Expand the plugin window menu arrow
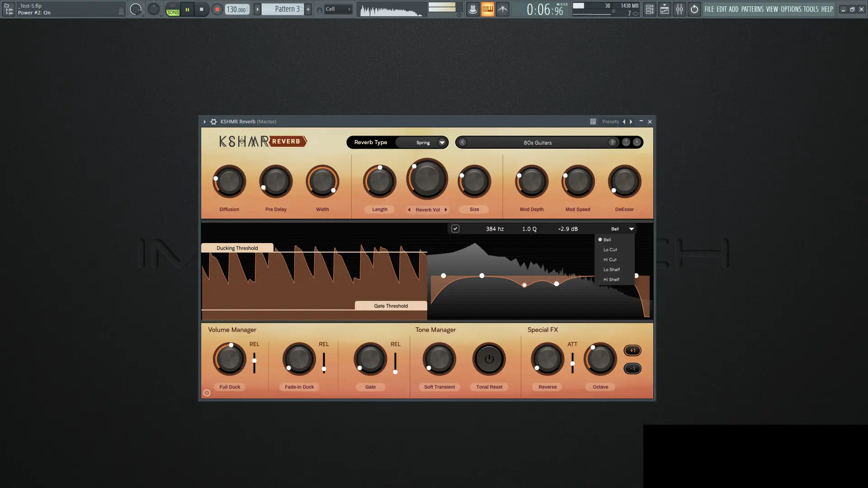The width and height of the screenshot is (868, 488). pos(204,122)
